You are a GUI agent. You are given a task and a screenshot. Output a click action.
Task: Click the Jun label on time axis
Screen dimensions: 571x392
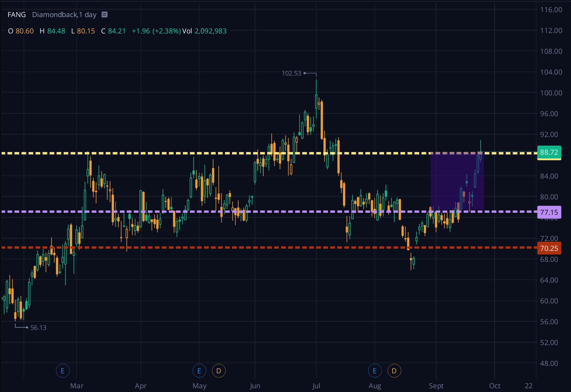pos(255,386)
